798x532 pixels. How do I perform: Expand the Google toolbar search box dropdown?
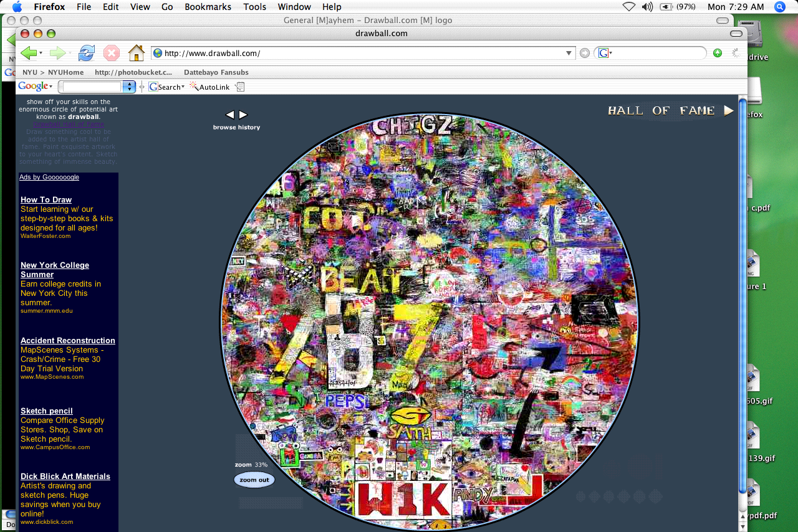click(x=129, y=87)
